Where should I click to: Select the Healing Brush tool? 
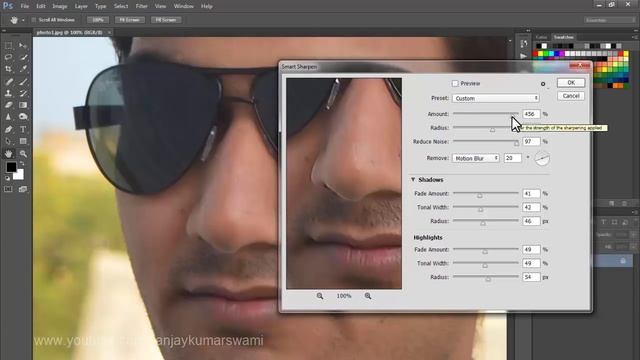coord(8,82)
